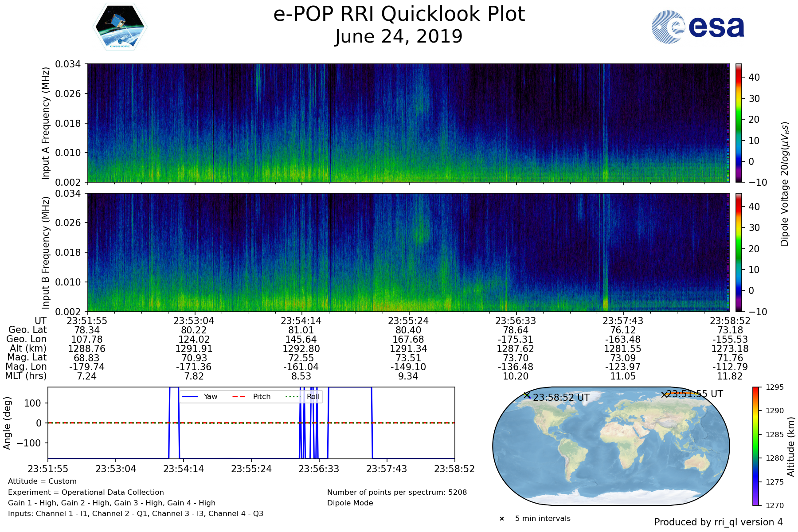Click the 23:51:55 UT map marker

(664, 395)
